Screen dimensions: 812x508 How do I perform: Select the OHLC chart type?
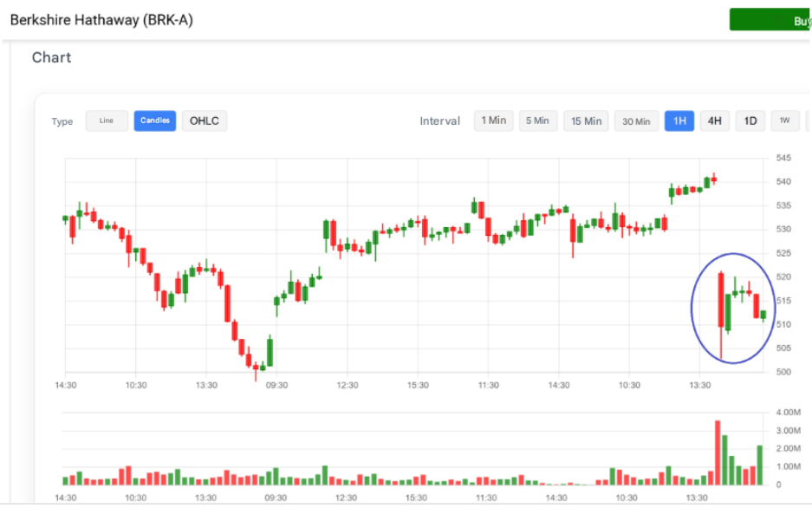(205, 120)
